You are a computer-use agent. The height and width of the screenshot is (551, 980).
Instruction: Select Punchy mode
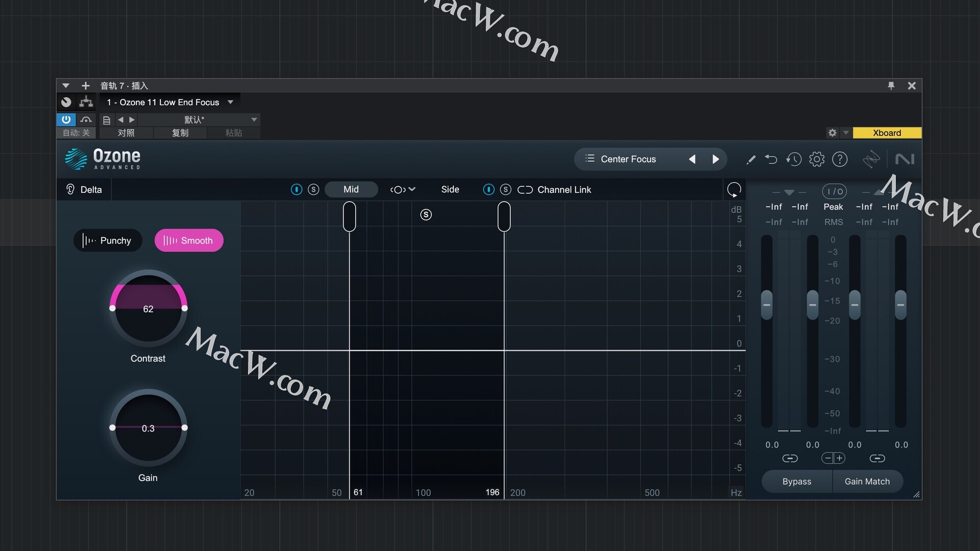(108, 240)
